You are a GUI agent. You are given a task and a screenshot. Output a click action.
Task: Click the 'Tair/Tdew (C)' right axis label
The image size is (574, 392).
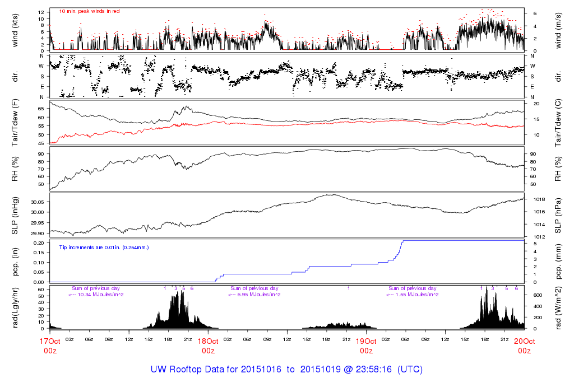click(559, 123)
